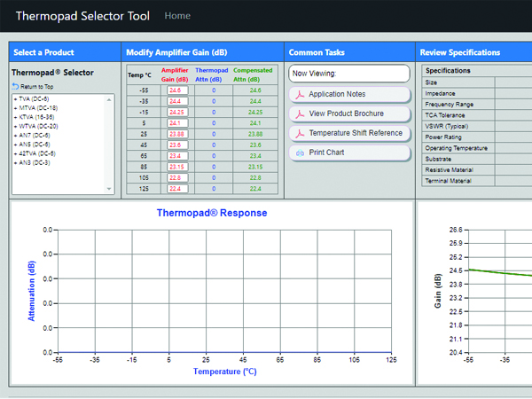The height and width of the screenshot is (399, 532).
Task: Click the Modify Amplifier Gain (dB) header
Action: pyautogui.click(x=202, y=52)
